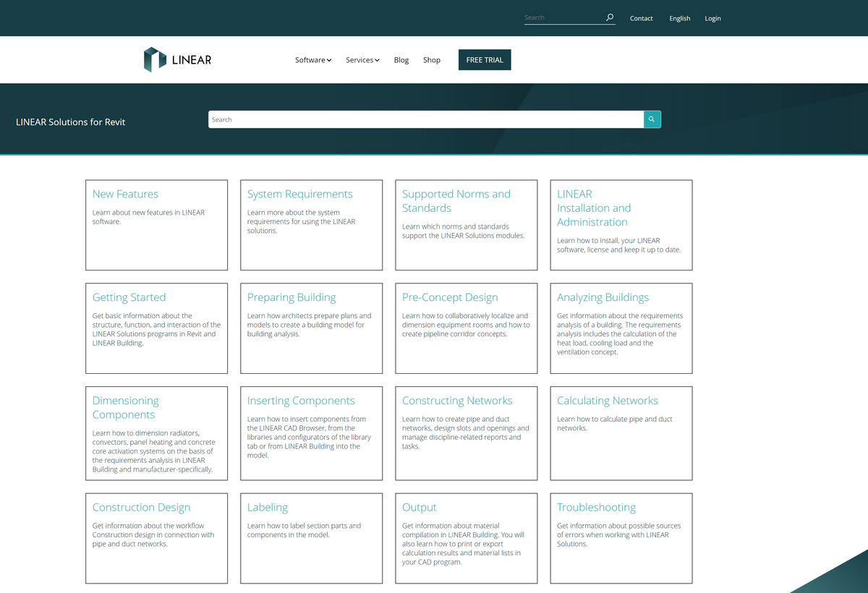
Task: Expand the Software dropdown menu
Action: [x=313, y=60]
